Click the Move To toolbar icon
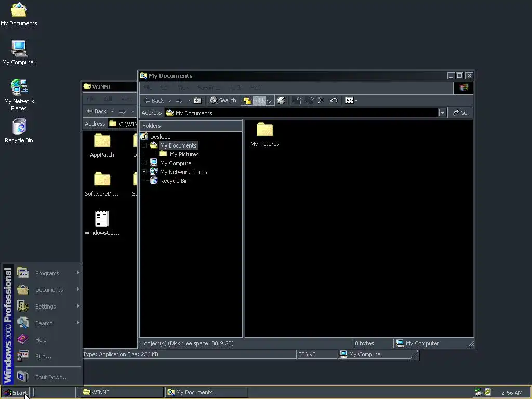Viewport: 532px width, 399px height. [297, 100]
